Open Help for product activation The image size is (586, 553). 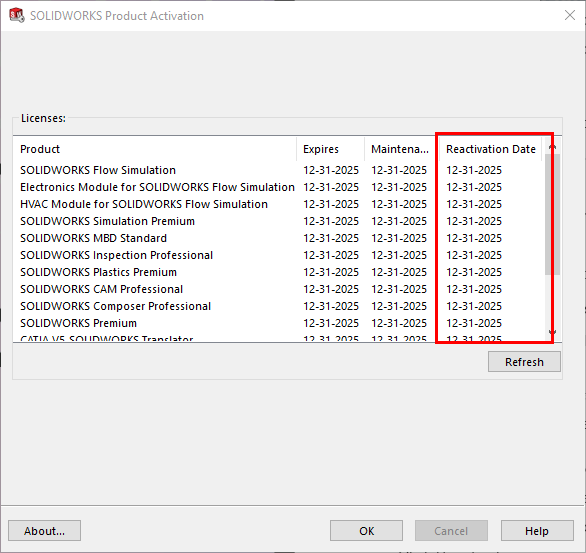(x=537, y=531)
